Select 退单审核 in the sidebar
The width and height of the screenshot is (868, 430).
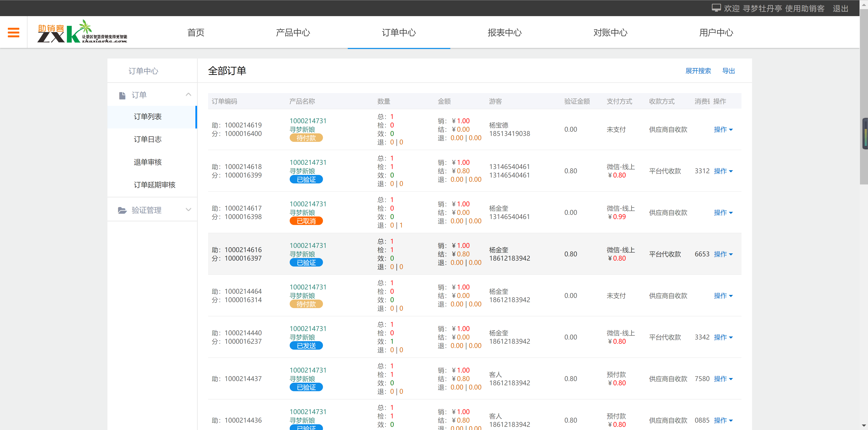coord(147,162)
